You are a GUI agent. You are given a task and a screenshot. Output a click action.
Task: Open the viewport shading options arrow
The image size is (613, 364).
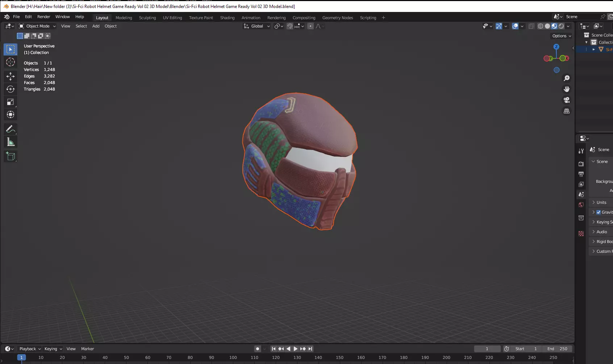click(x=568, y=26)
